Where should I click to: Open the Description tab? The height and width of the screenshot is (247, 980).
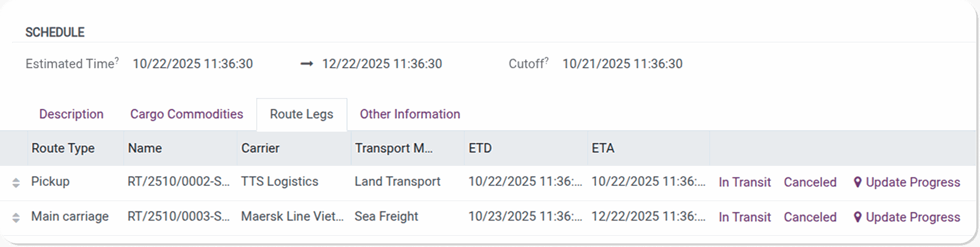(x=71, y=114)
